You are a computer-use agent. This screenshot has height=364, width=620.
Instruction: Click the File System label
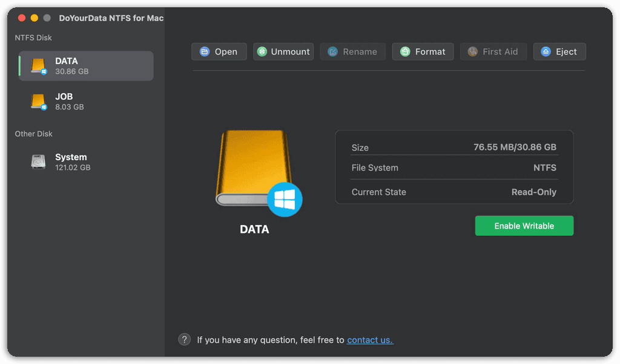coord(375,167)
